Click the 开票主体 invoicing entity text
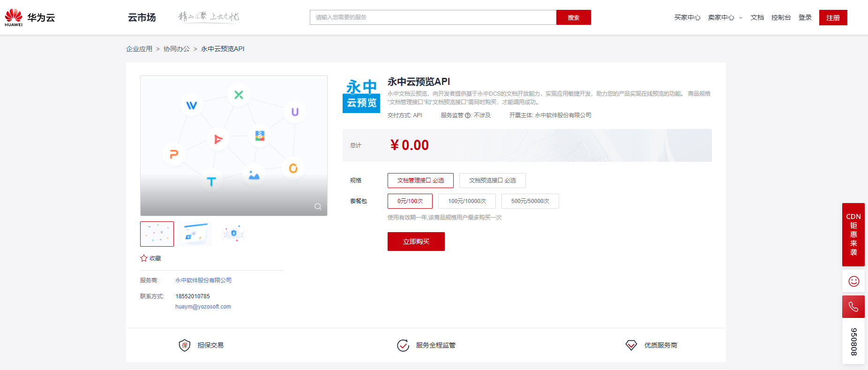868x370 pixels. (x=550, y=115)
